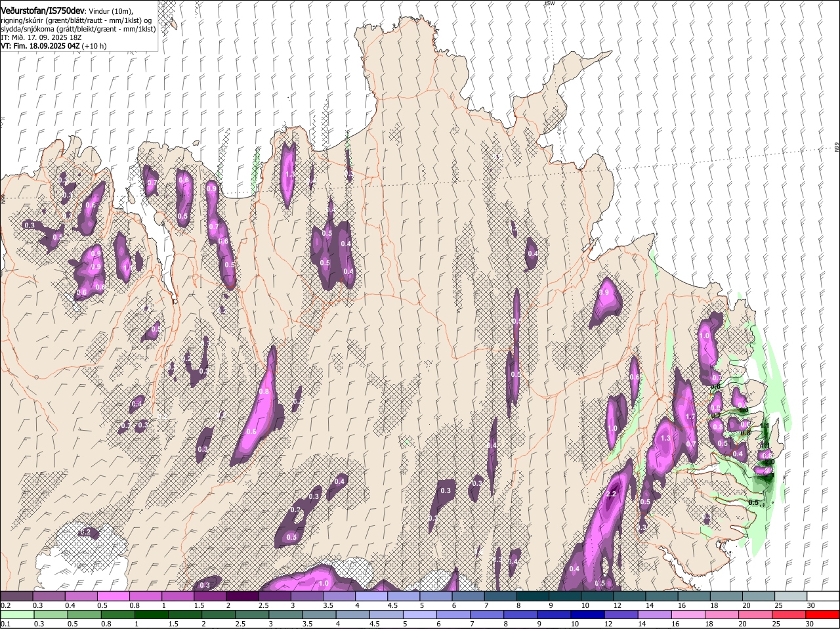Click the 2.2 precipitation value on the map

611,494
